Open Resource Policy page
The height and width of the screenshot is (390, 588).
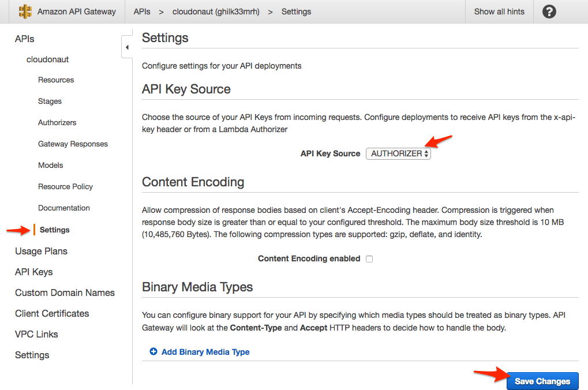65,187
